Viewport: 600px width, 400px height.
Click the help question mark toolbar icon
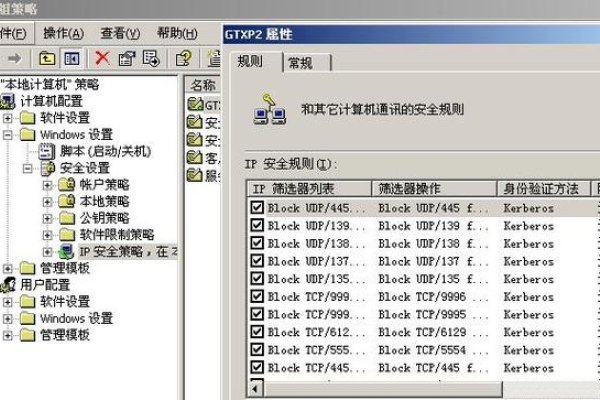(x=183, y=59)
